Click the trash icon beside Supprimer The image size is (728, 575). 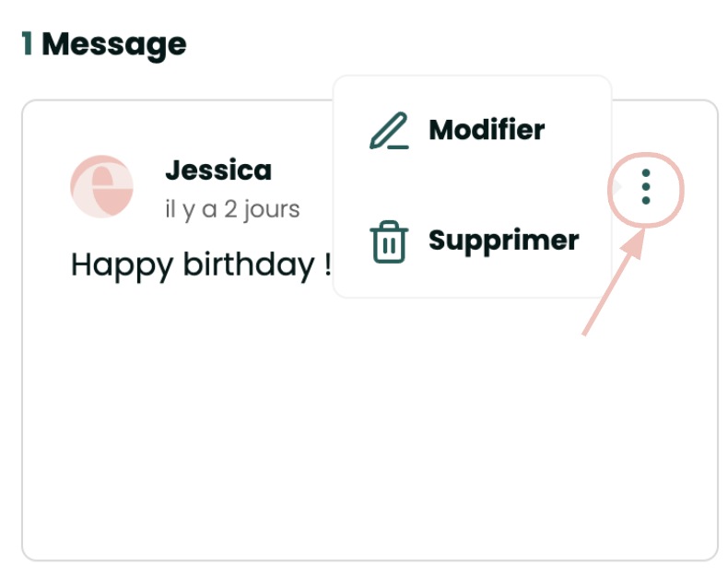click(x=389, y=241)
